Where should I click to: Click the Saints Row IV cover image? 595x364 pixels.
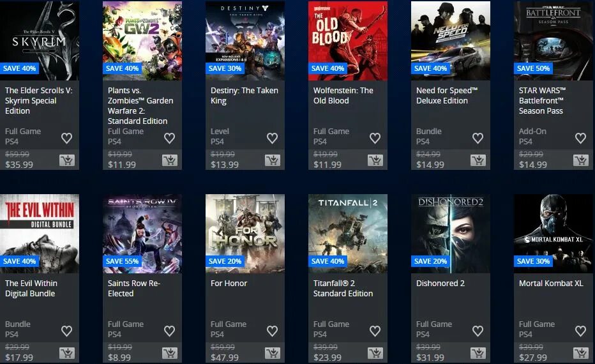tap(142, 234)
